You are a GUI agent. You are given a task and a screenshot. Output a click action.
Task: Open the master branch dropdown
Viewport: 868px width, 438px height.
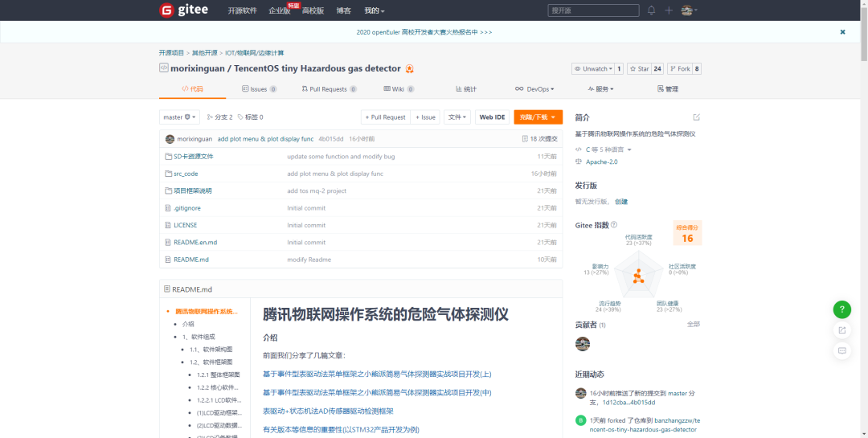click(x=179, y=117)
